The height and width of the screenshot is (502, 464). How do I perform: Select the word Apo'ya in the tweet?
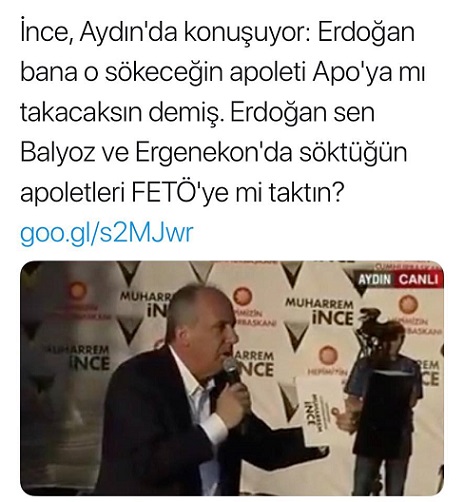[x=352, y=75]
